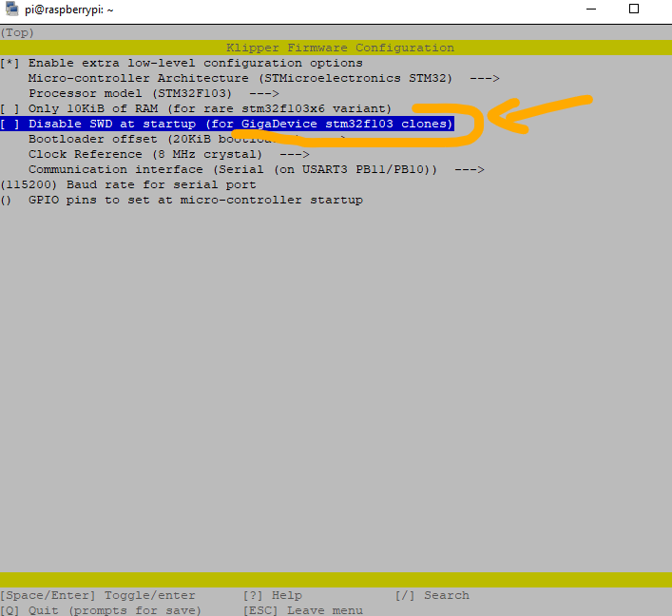
Task: Open Clock Reference 8 MHz crystal submenu
Action: (169, 154)
